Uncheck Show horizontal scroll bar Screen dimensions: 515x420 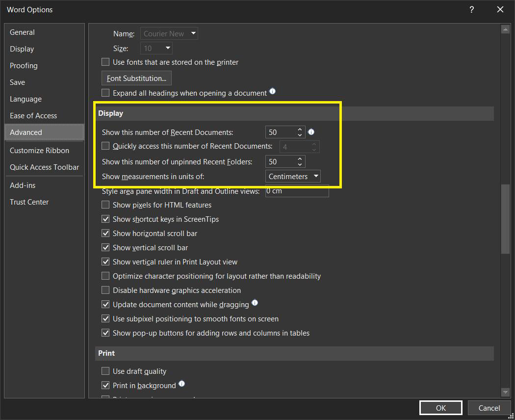[x=105, y=234]
